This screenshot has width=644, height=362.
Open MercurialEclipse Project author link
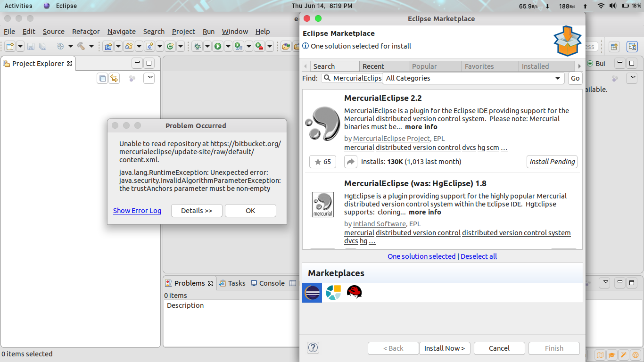point(391,139)
